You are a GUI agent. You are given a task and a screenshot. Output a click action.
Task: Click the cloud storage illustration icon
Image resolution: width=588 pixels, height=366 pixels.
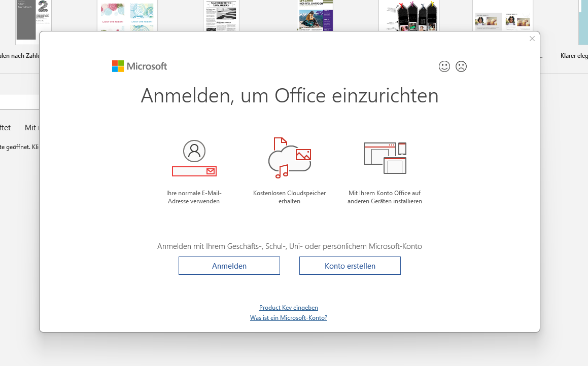(289, 158)
